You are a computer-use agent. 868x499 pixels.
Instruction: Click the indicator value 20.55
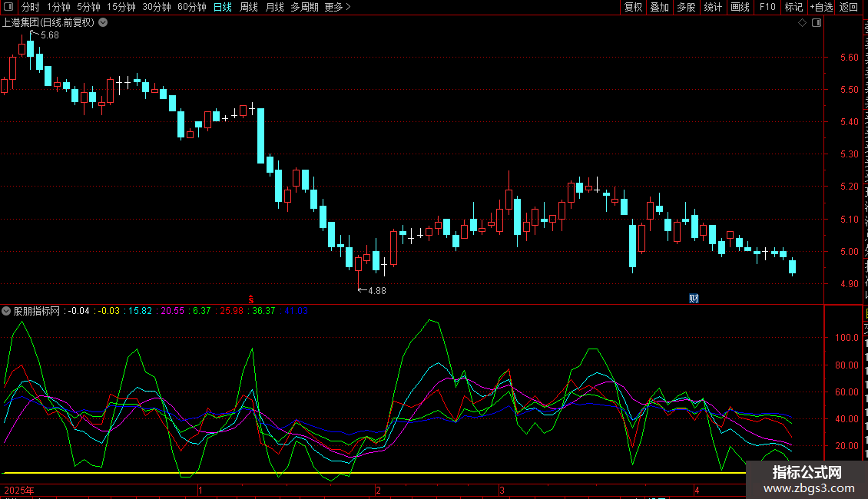pos(172,311)
